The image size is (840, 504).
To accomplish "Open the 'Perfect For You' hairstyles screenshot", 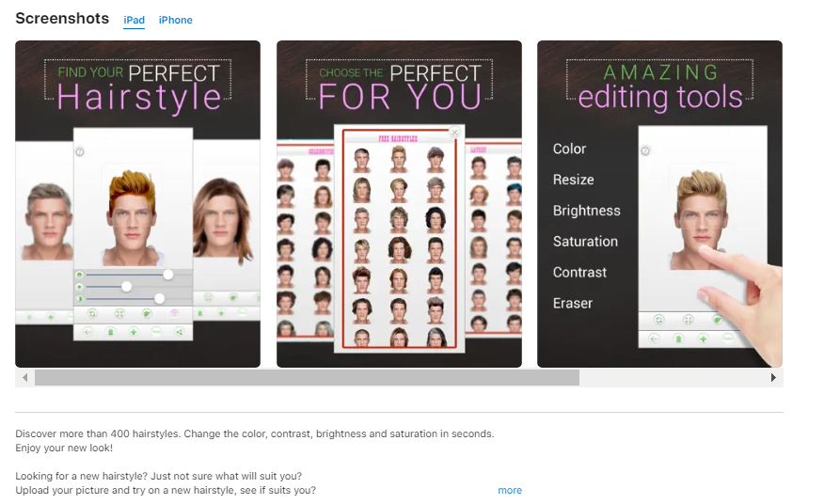I will click(399, 204).
